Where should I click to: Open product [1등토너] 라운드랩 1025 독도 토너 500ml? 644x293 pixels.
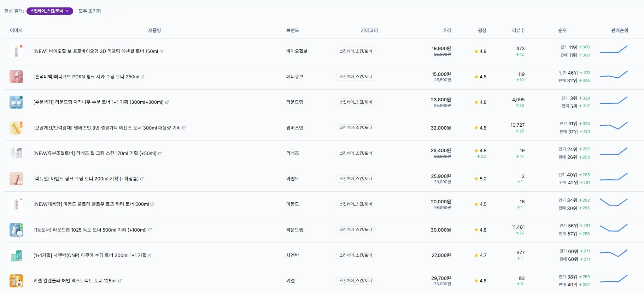[x=90, y=230]
